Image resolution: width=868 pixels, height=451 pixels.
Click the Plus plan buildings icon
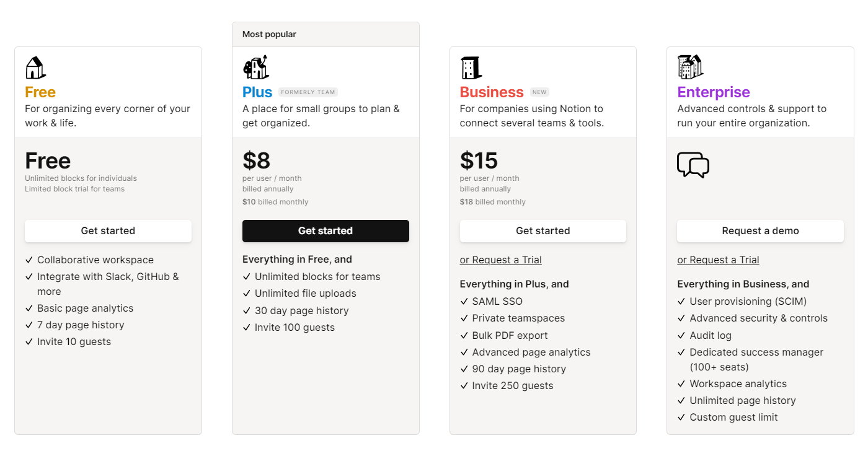click(255, 67)
